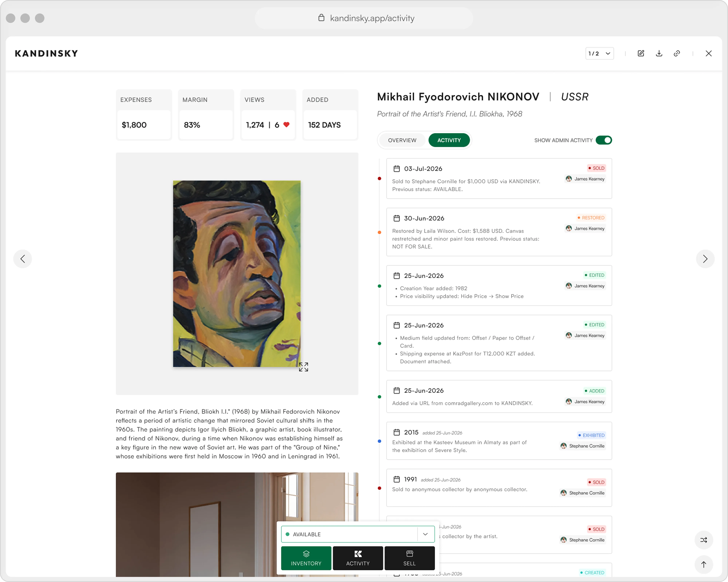Click the Added via URL activity entry

tap(499, 396)
